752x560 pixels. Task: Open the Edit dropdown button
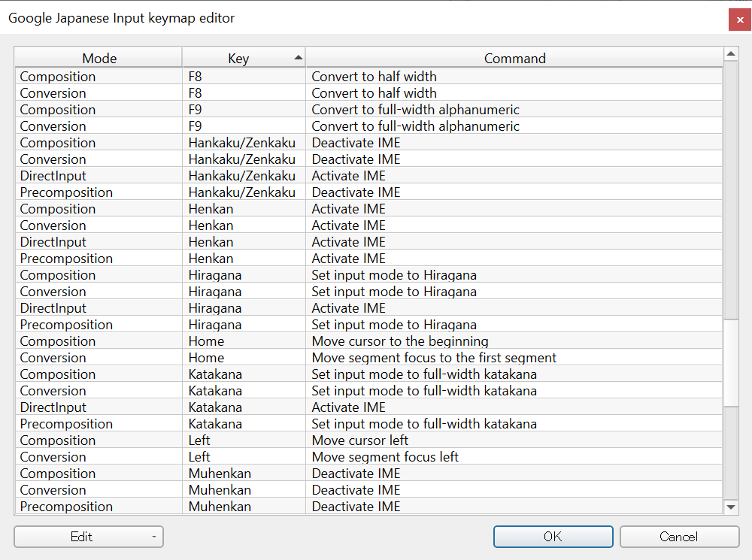coord(89,537)
